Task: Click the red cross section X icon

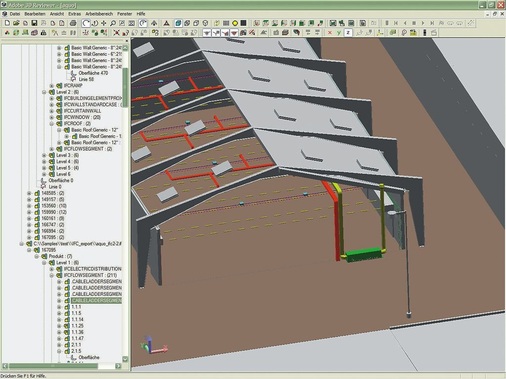Action: click(116, 33)
